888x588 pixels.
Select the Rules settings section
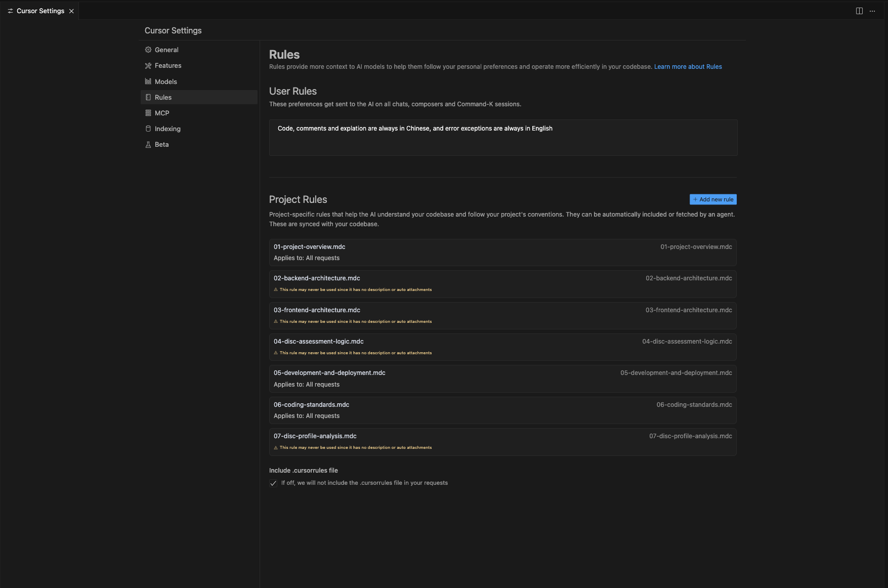[199, 97]
